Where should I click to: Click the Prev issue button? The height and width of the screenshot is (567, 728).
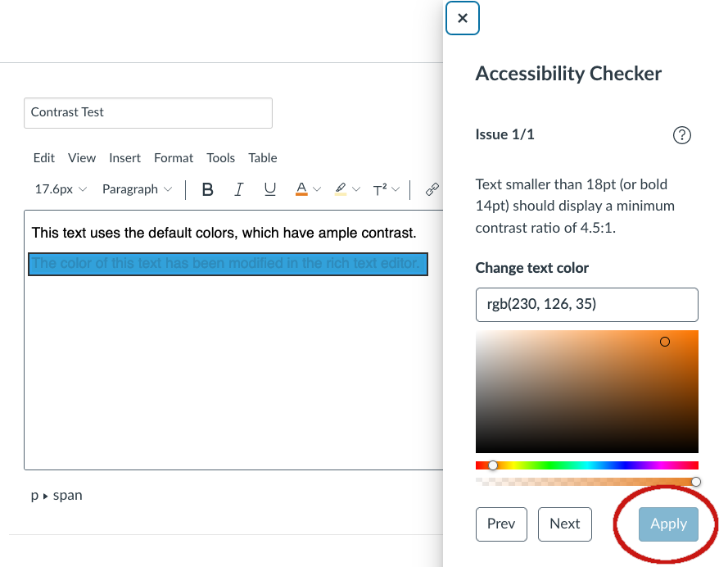pos(501,524)
